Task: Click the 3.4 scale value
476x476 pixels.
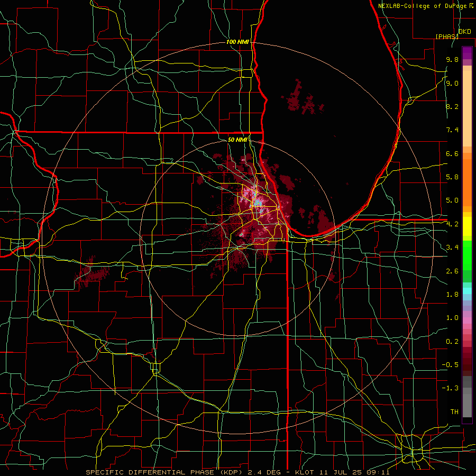Action: [452, 248]
